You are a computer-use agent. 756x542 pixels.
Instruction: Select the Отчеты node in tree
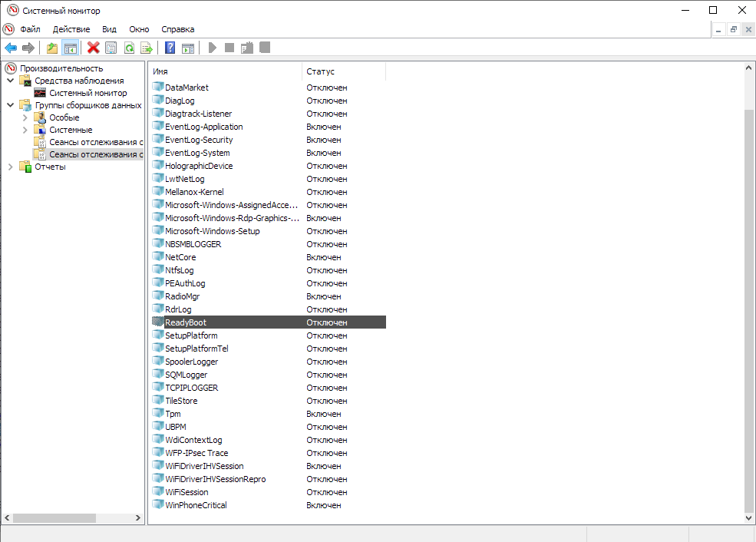pos(50,167)
